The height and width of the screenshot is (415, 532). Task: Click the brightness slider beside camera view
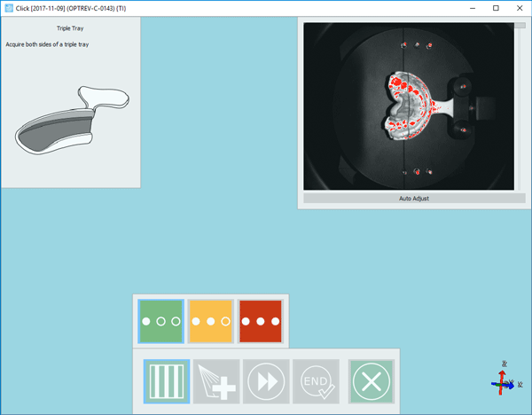[520, 106]
